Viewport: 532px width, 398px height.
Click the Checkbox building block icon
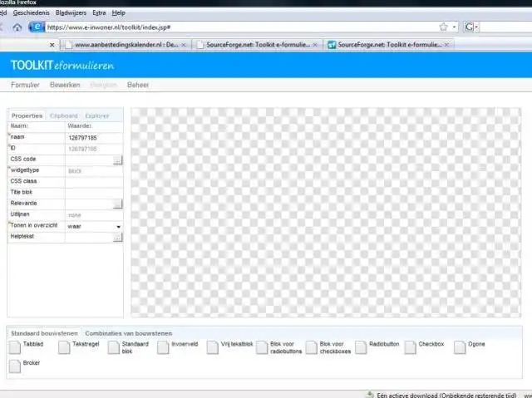[x=410, y=347]
